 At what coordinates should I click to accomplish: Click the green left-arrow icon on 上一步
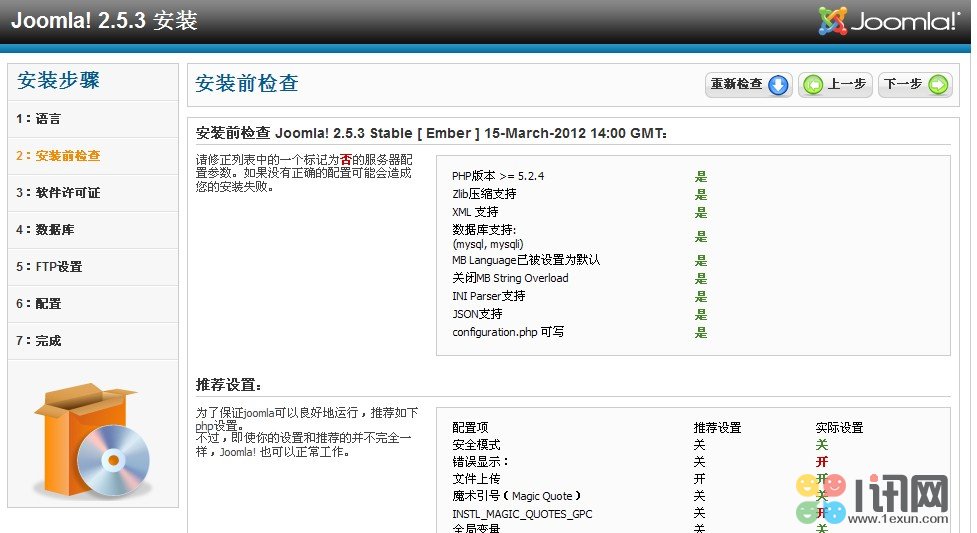click(x=814, y=85)
